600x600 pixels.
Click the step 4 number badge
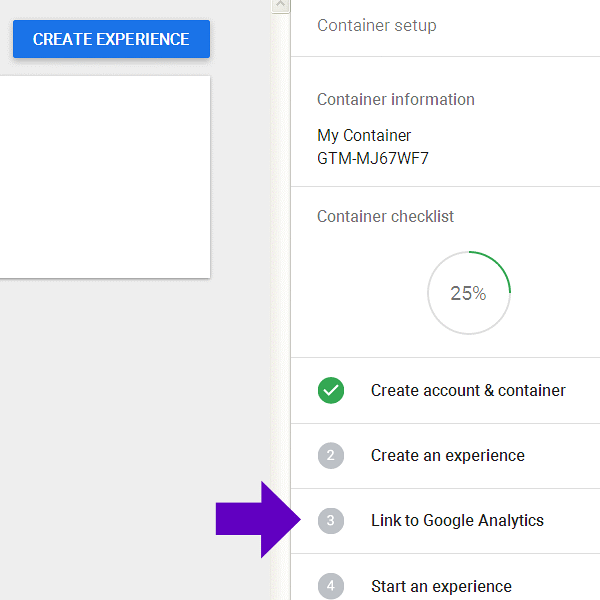331,586
